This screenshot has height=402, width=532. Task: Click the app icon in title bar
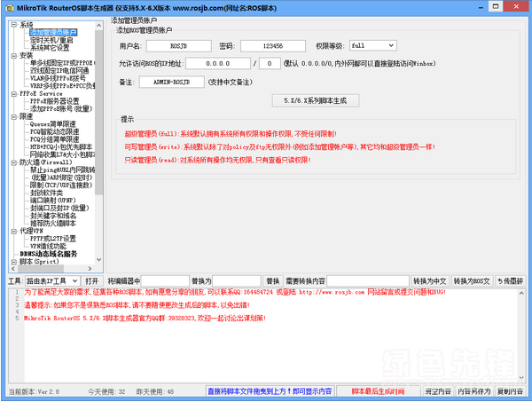(10, 8)
